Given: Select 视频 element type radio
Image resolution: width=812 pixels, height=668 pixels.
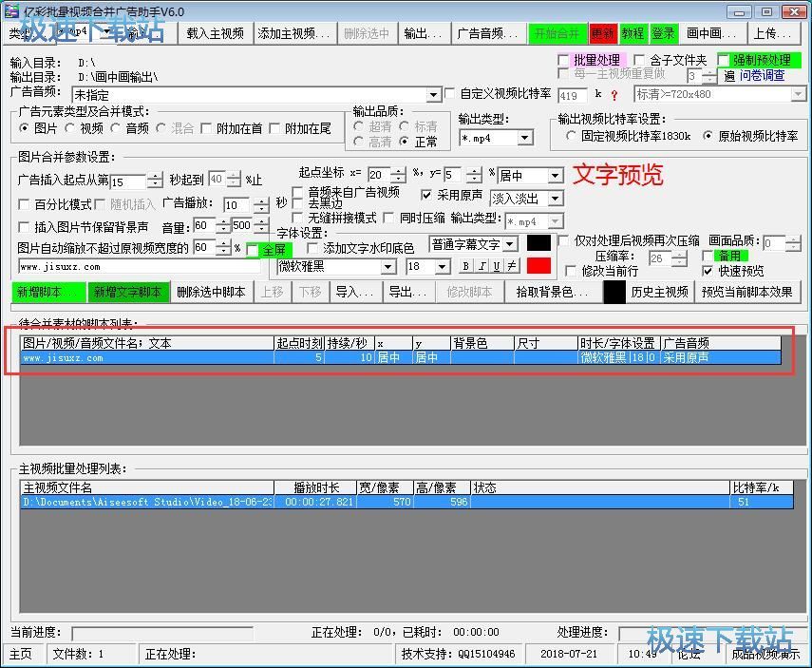Looking at the screenshot, I should point(69,128).
